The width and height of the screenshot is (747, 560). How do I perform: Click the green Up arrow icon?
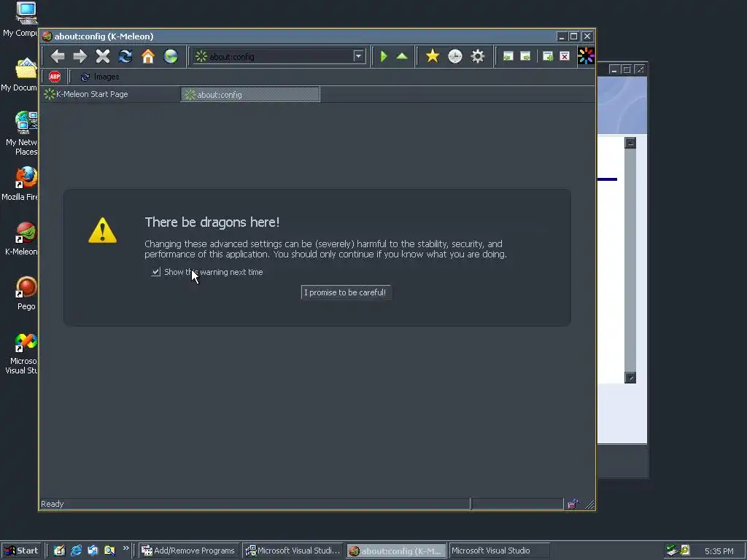(402, 57)
